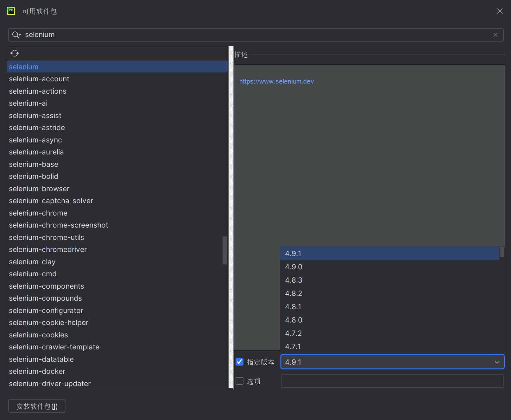Click the version dropdown list scrollbar

coord(502,252)
